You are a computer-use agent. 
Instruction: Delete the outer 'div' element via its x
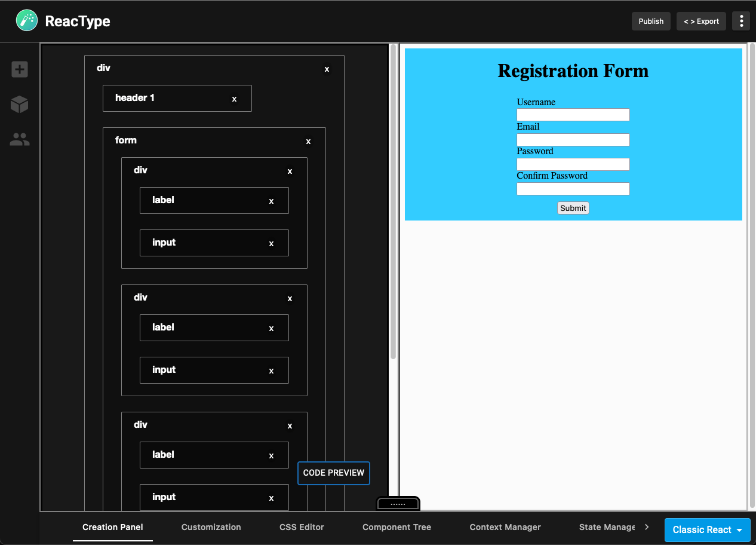pyautogui.click(x=327, y=69)
